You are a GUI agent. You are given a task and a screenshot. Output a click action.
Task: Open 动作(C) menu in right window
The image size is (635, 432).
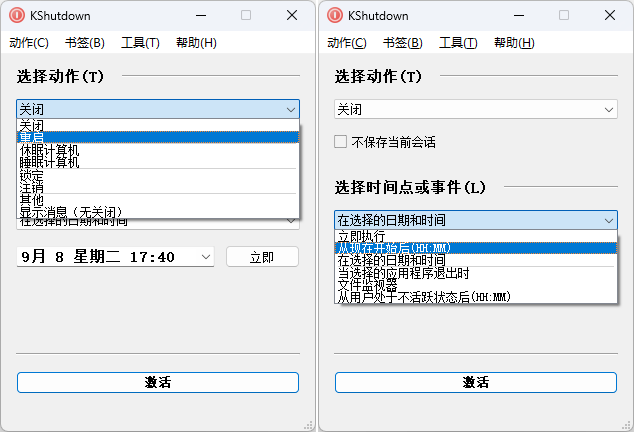347,43
